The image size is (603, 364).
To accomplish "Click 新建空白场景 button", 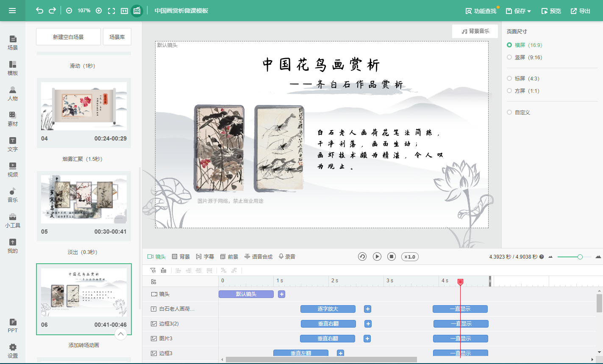I will point(68,37).
